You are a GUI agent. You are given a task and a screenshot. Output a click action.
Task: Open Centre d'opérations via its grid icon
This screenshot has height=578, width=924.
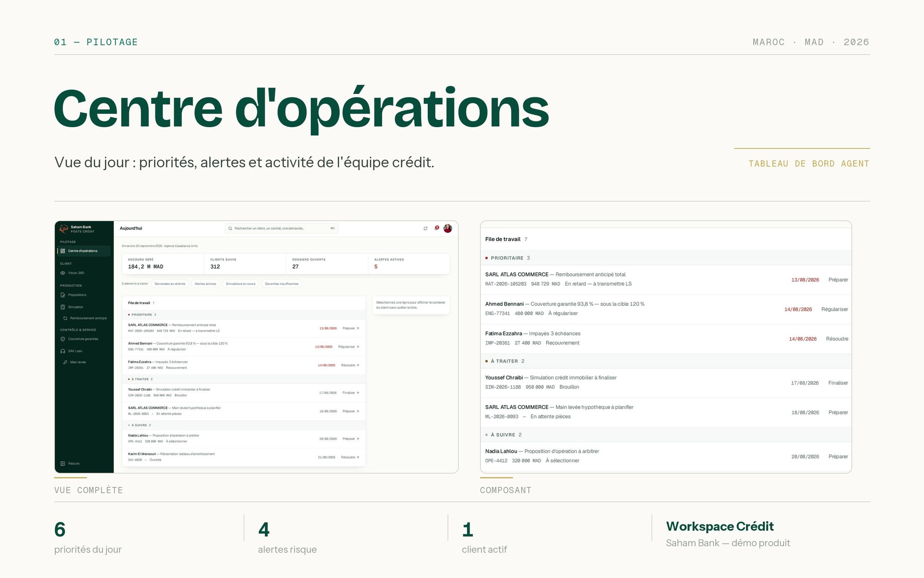click(x=63, y=251)
